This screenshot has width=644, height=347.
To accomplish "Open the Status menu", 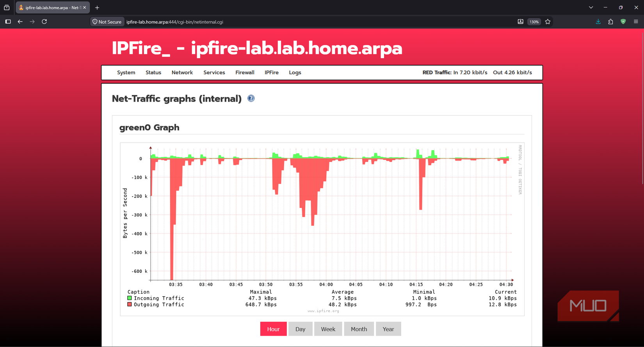I will [x=153, y=73].
